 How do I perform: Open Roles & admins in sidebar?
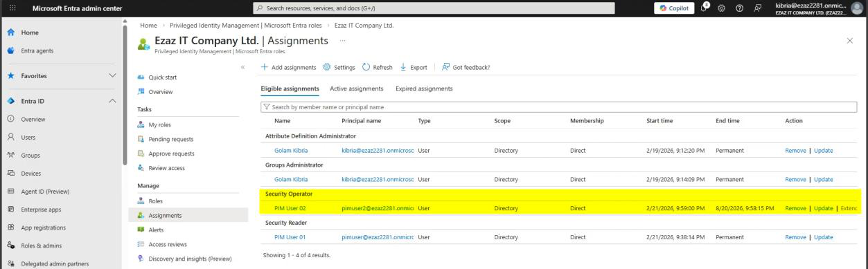(x=40, y=245)
